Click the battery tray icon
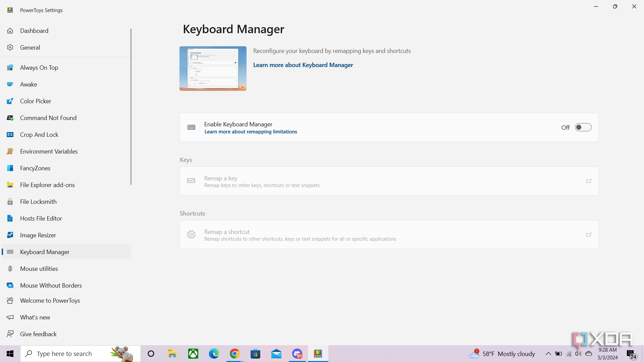 558,354
